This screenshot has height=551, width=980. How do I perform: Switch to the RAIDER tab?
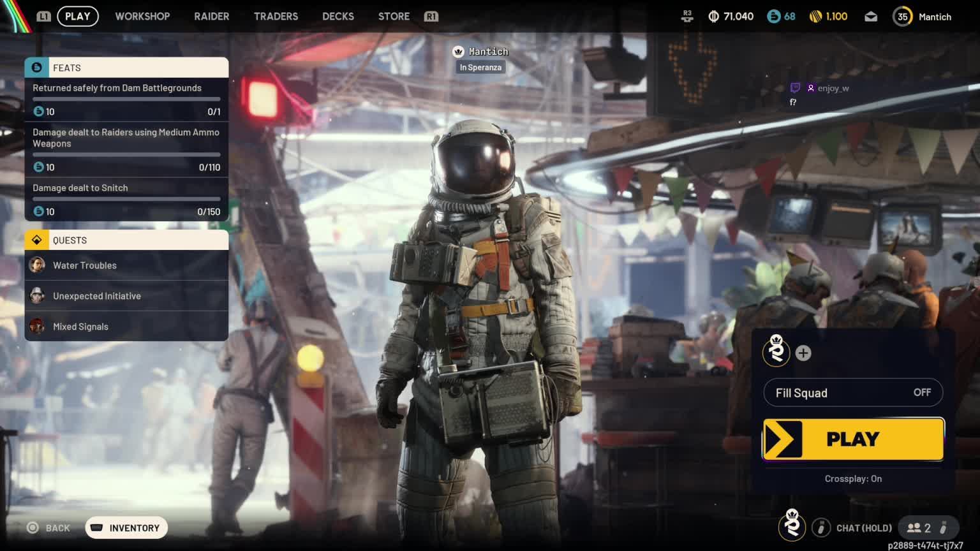[212, 17]
